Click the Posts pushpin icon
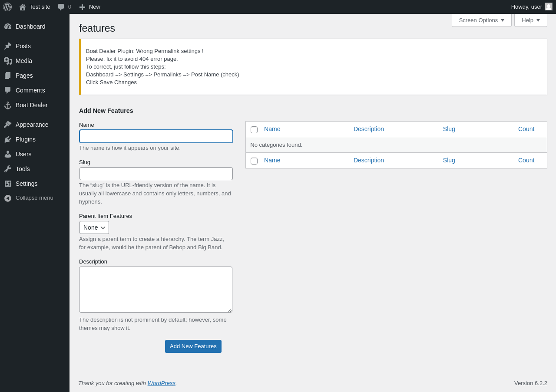Image resolution: width=556 pixels, height=392 pixels. click(8, 46)
